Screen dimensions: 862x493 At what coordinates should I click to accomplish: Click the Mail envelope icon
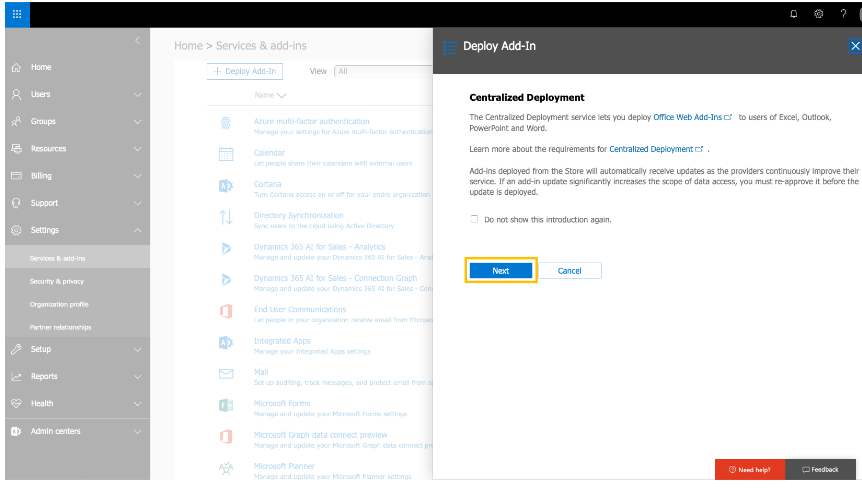[x=226, y=374]
